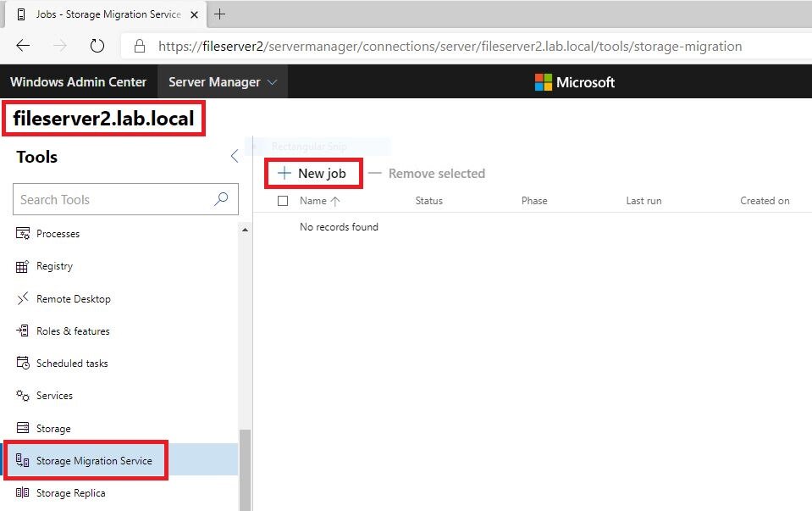Close the Jobs browser tab
The width and height of the screenshot is (812, 511).
[194, 14]
